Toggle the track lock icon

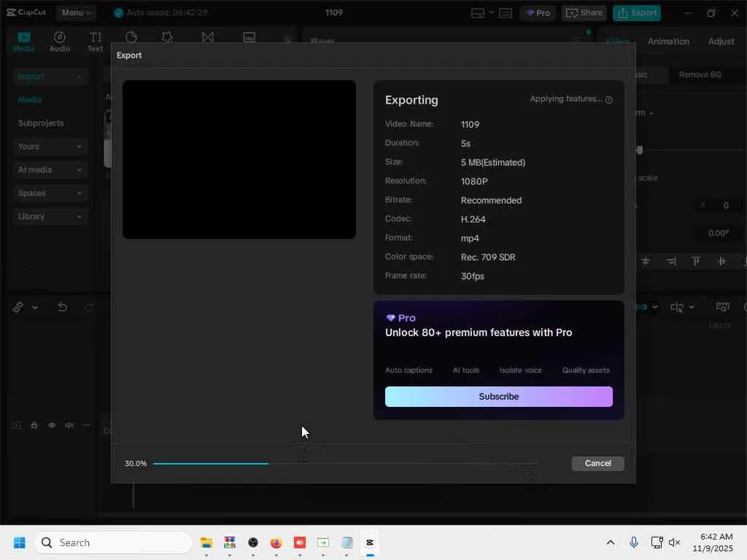(x=34, y=425)
